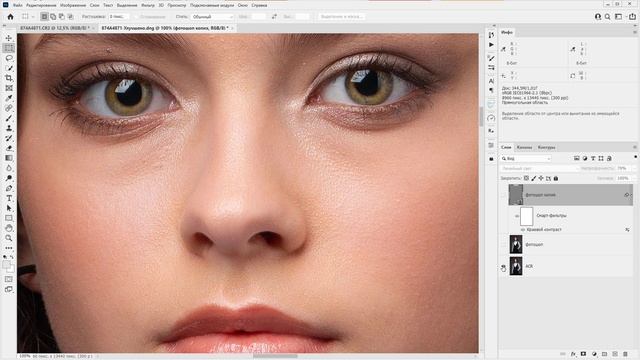The width and height of the screenshot is (640, 360).
Task: Open the tool preset picker dropdown arrow
Action: point(33,17)
